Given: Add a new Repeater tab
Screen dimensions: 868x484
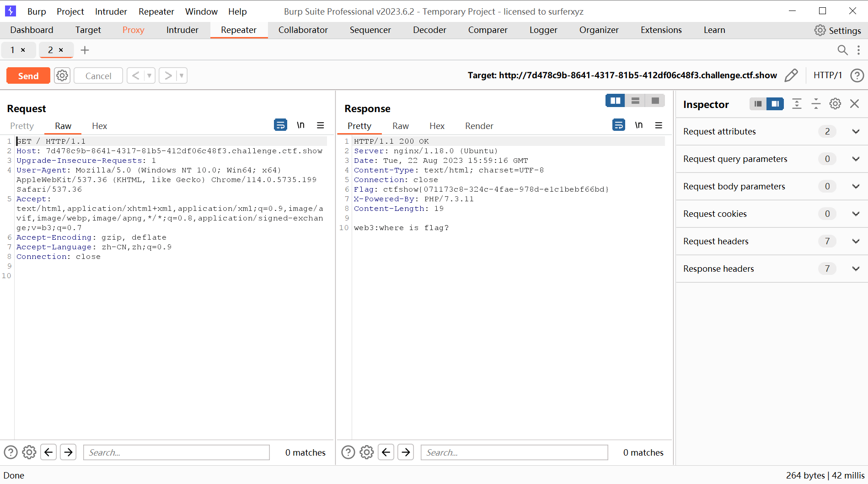Looking at the screenshot, I should [x=85, y=50].
